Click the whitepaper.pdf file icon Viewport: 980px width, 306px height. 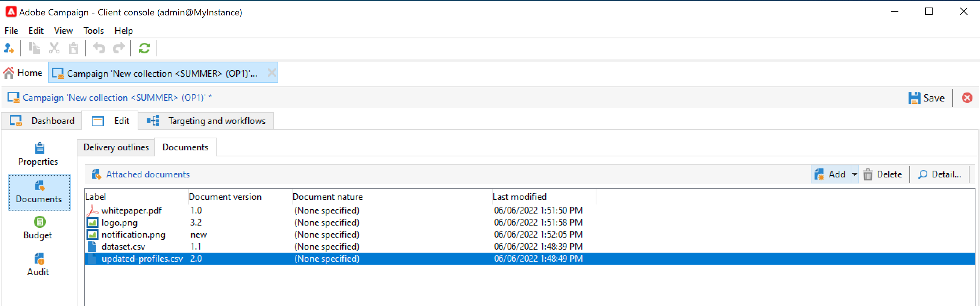(x=93, y=210)
